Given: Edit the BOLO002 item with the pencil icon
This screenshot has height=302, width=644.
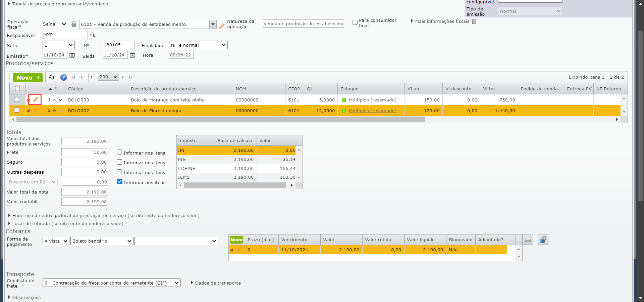Looking at the screenshot, I should tap(36, 110).
